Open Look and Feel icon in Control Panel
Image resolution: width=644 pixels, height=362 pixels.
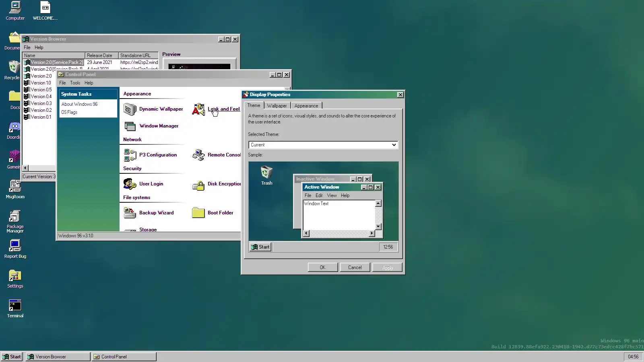point(216,109)
